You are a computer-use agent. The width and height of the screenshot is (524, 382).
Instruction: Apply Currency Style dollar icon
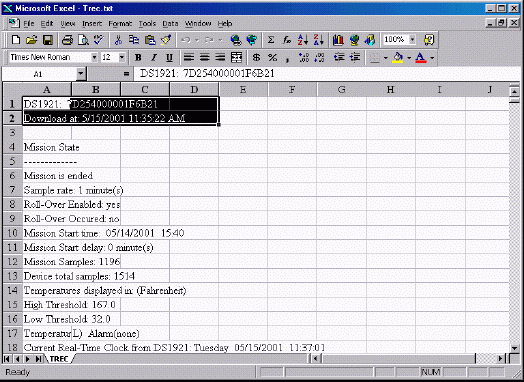(x=256, y=57)
